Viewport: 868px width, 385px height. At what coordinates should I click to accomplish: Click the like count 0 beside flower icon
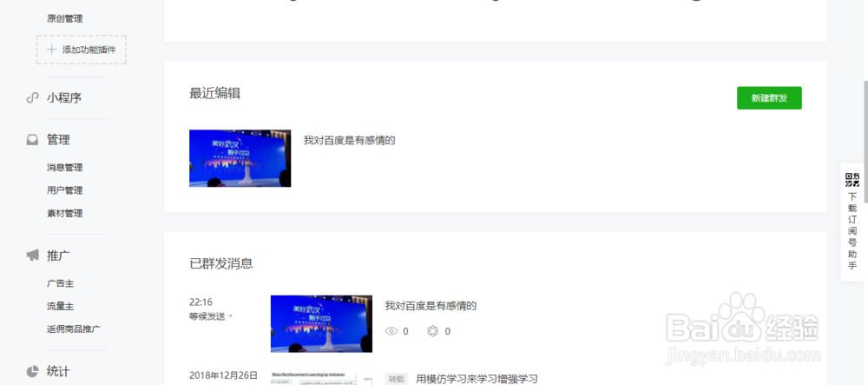[x=447, y=331]
